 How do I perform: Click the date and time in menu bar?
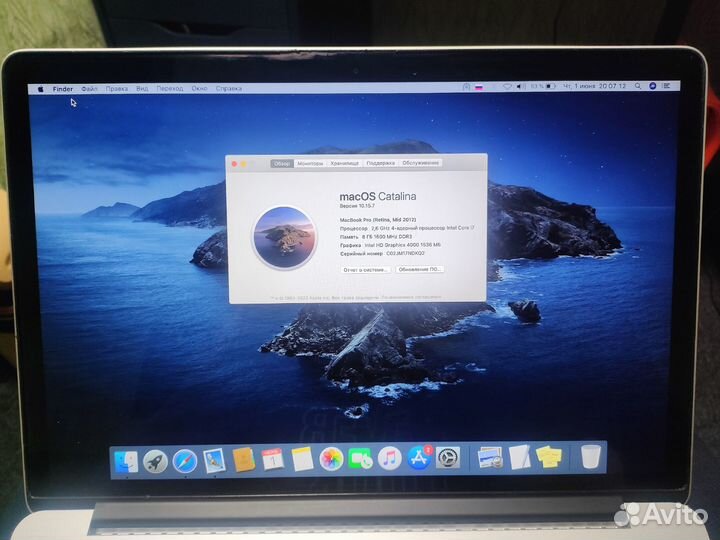click(x=594, y=86)
